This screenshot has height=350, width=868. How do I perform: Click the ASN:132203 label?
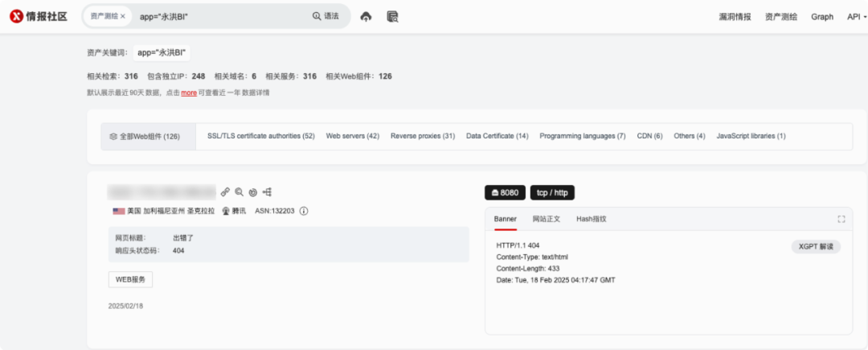[275, 211]
